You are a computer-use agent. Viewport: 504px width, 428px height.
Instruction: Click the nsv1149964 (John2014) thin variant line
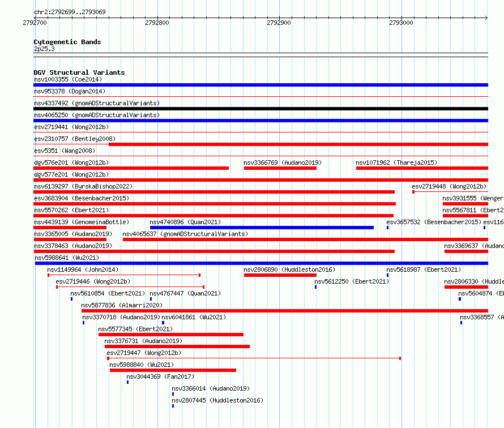click(x=124, y=275)
